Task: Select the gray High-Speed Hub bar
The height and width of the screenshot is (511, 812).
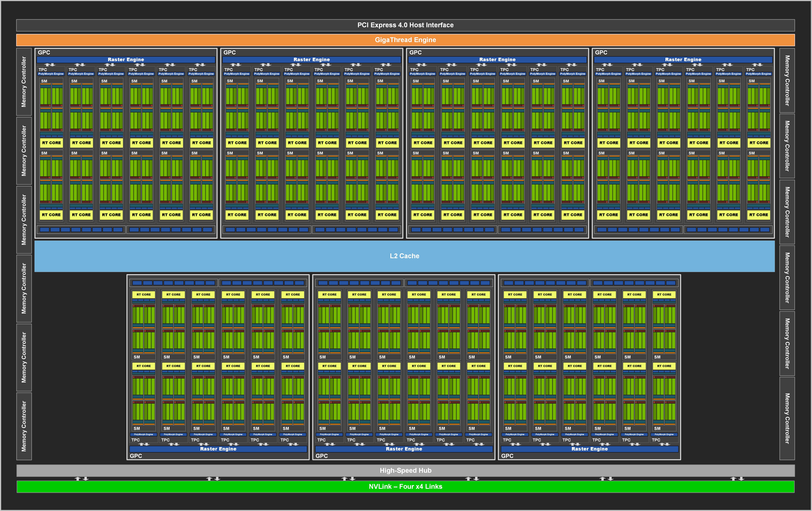Action: [405, 470]
